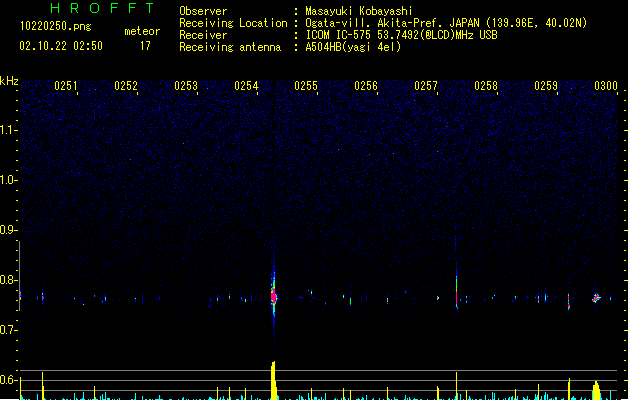Click the 0254 time marker

246,86
